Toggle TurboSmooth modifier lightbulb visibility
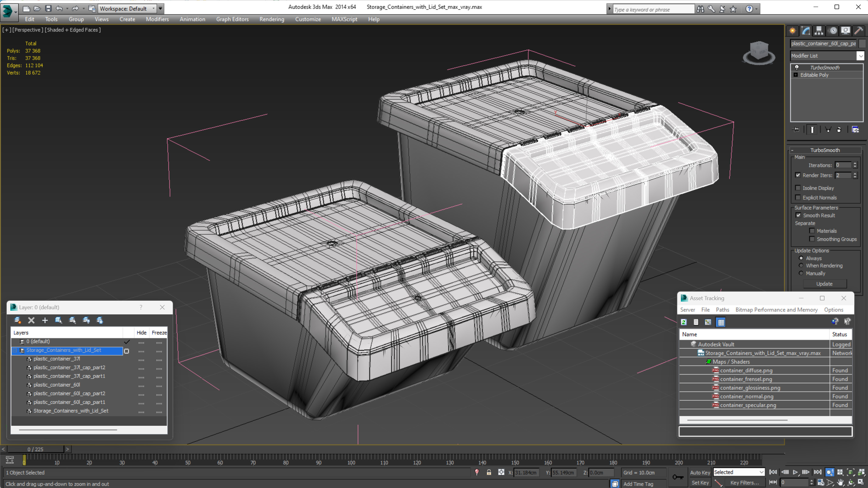Screen dimensions: 868x488 [x=797, y=67]
